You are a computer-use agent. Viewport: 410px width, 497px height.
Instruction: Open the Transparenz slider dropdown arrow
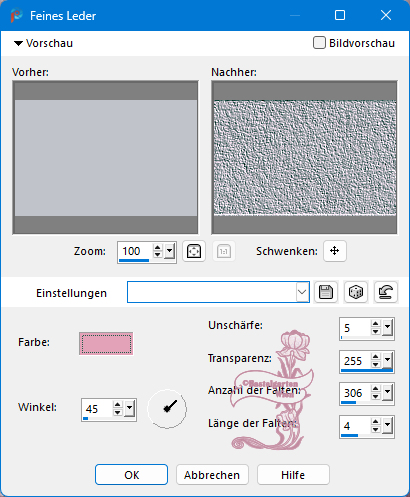(x=387, y=360)
